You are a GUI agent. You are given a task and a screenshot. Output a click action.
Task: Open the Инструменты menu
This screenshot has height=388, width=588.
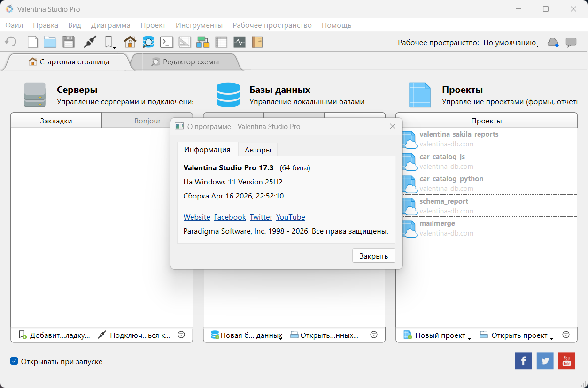point(199,25)
